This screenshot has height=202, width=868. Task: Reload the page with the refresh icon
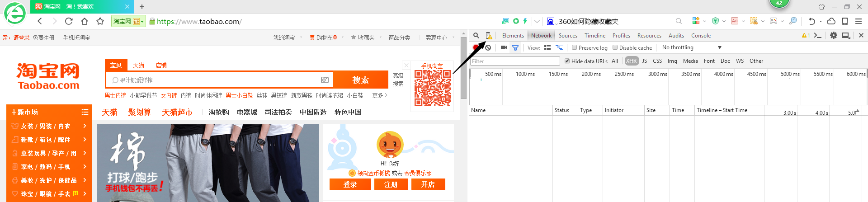click(x=69, y=21)
